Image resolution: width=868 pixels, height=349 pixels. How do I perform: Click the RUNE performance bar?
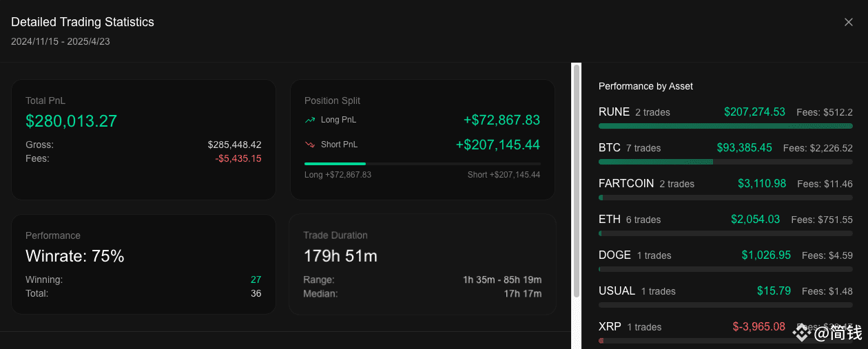pyautogui.click(x=725, y=126)
